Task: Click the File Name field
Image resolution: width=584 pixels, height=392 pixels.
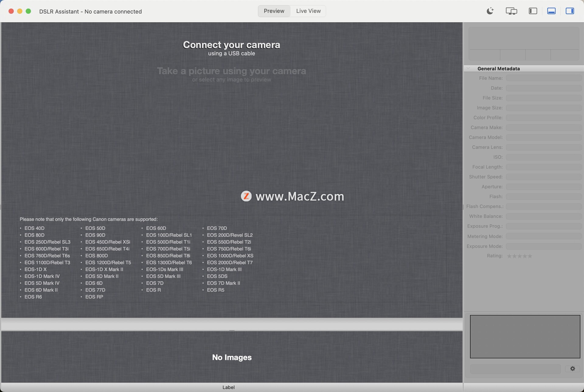Action: [544, 78]
